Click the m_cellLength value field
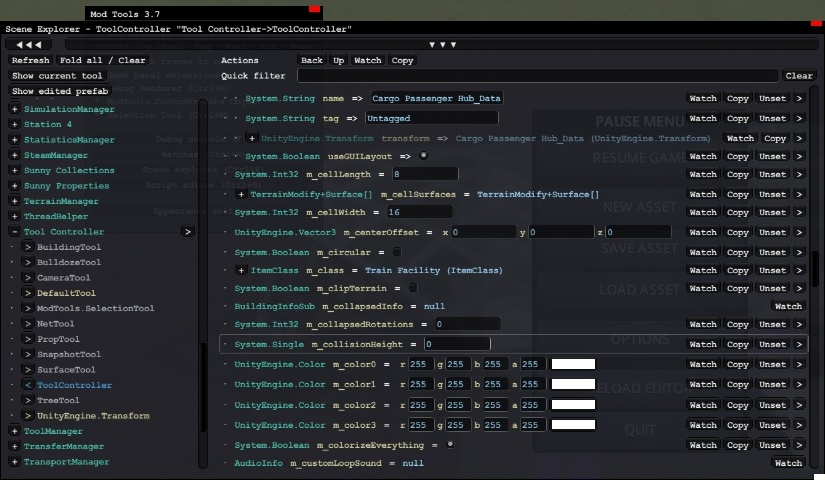Image resolution: width=825 pixels, height=480 pixels. [x=425, y=174]
